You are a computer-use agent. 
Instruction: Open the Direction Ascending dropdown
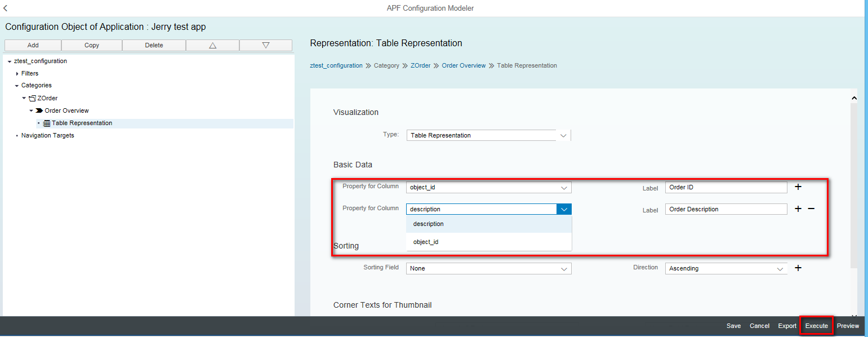pos(780,269)
